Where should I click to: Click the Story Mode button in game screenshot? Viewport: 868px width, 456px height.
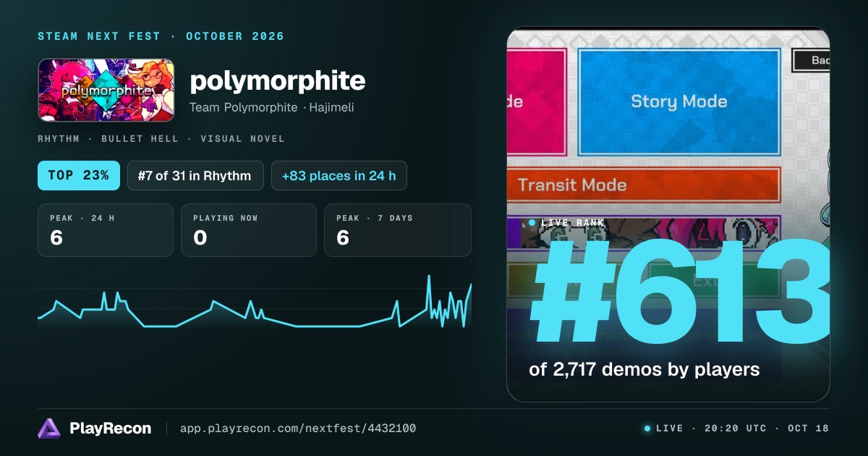coord(679,101)
